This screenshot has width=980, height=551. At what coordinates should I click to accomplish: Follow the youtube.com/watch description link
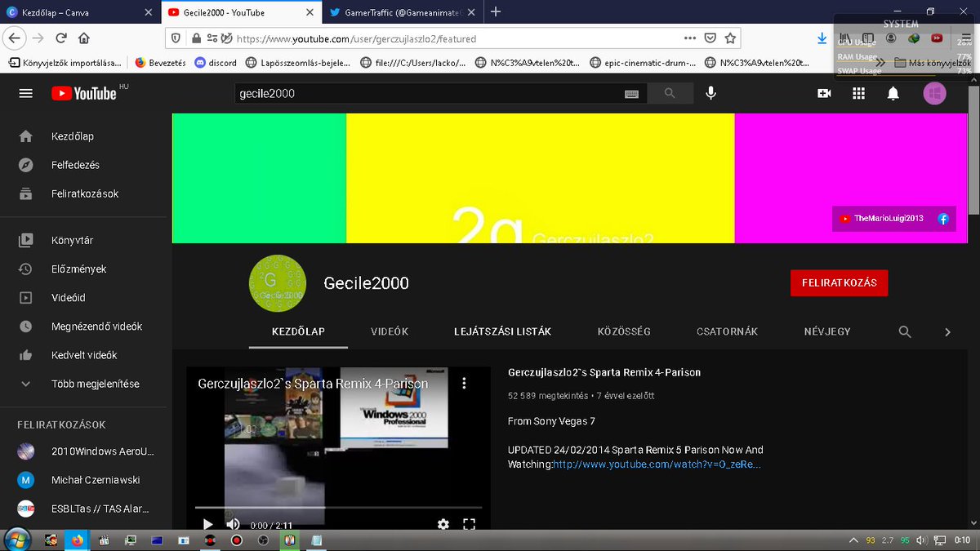(657, 464)
